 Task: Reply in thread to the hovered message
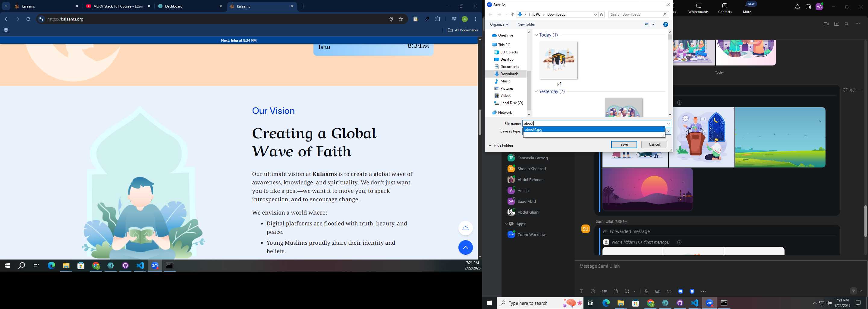[x=845, y=90]
